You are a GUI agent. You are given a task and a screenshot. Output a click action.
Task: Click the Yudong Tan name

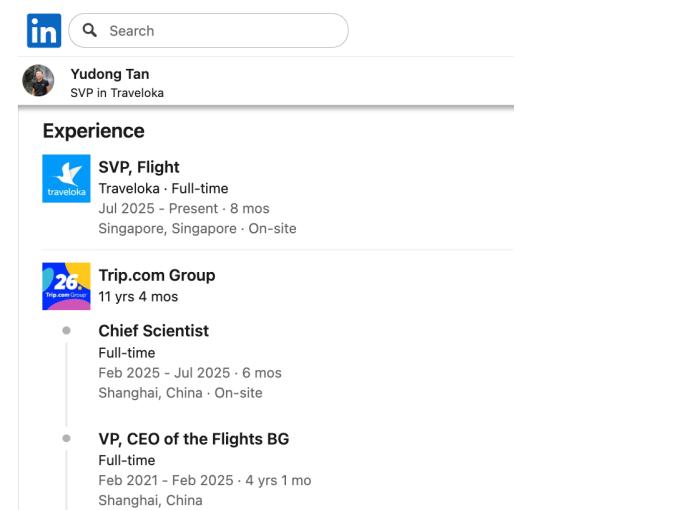coord(110,74)
